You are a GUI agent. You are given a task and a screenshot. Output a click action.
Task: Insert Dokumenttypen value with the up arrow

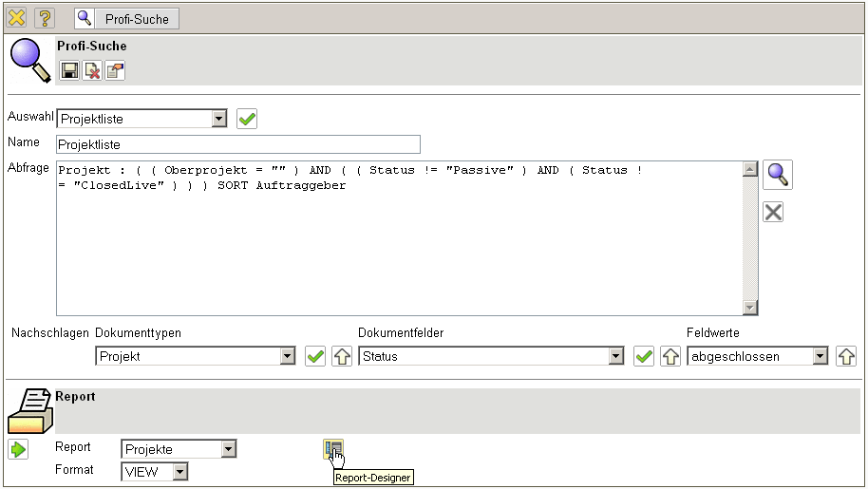(342, 357)
